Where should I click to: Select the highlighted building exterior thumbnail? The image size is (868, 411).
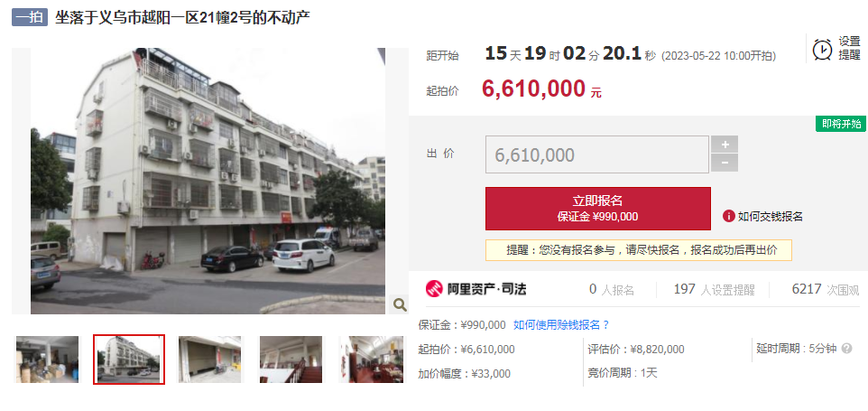tap(129, 360)
